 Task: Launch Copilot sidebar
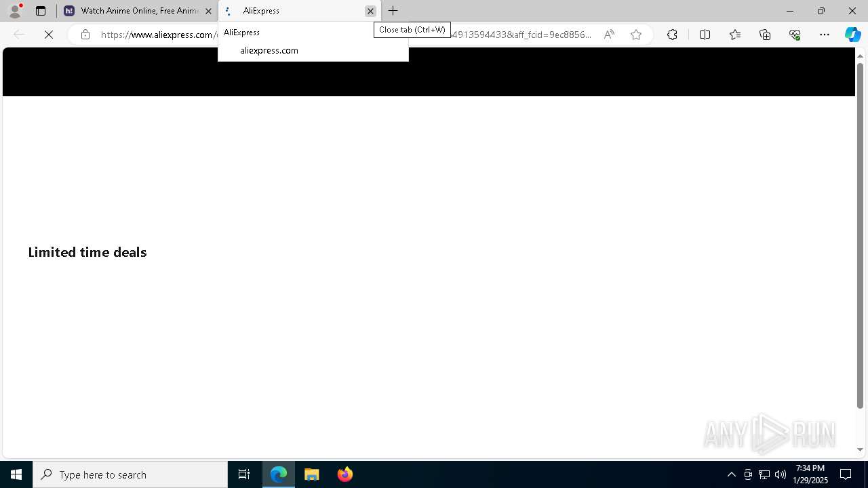coord(852,35)
